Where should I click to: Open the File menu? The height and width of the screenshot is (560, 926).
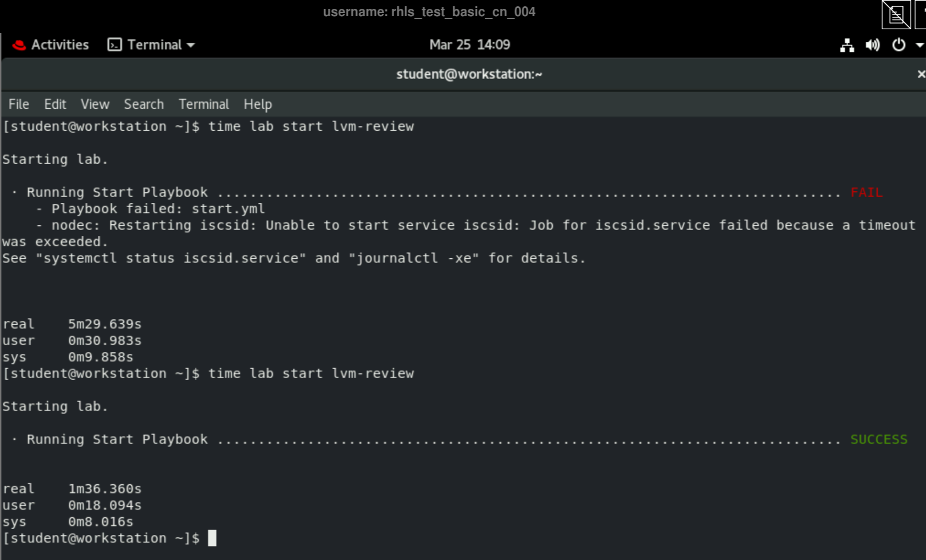click(19, 105)
